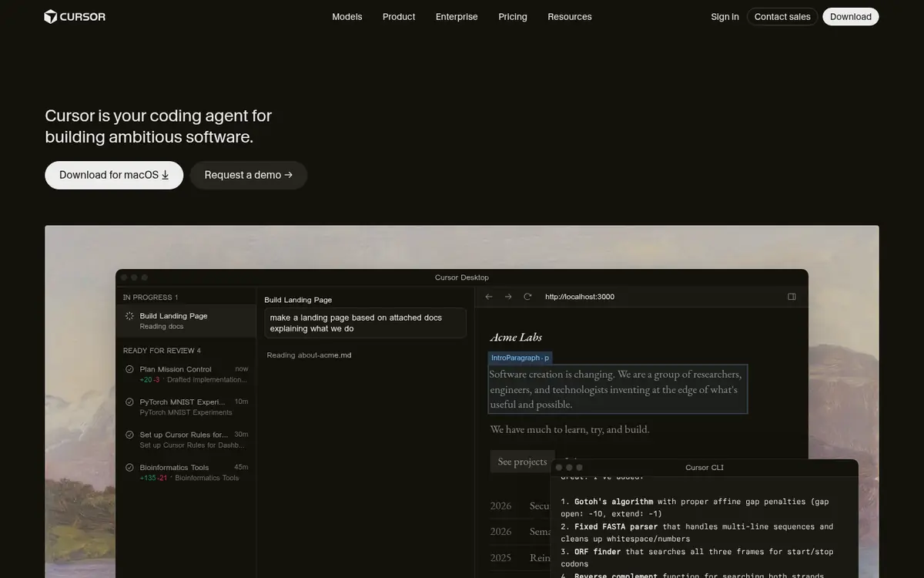Click the highlighted Software creation paragraph
The width and height of the screenshot is (924, 578).
point(618,389)
